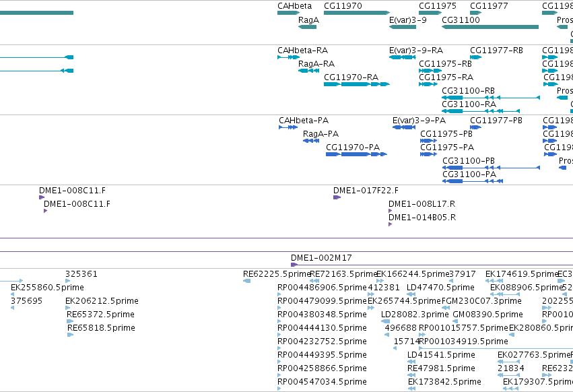Click the 412381 EST marker

(371, 294)
